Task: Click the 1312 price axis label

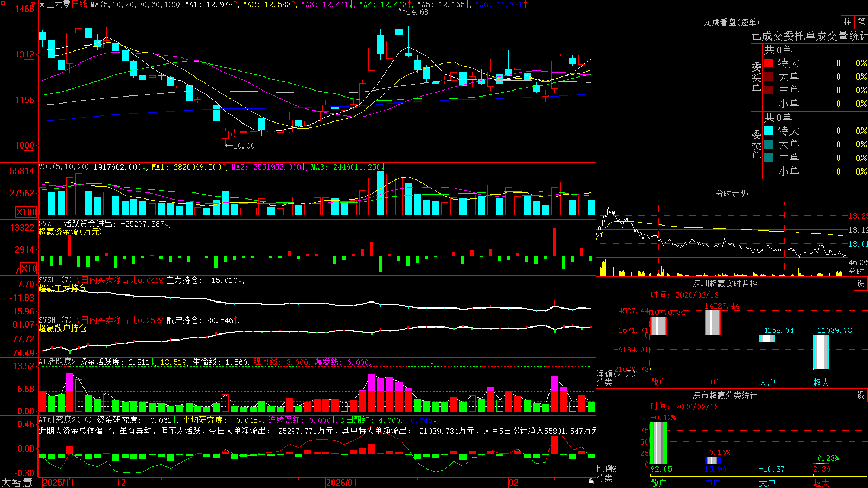Action: click(24, 54)
